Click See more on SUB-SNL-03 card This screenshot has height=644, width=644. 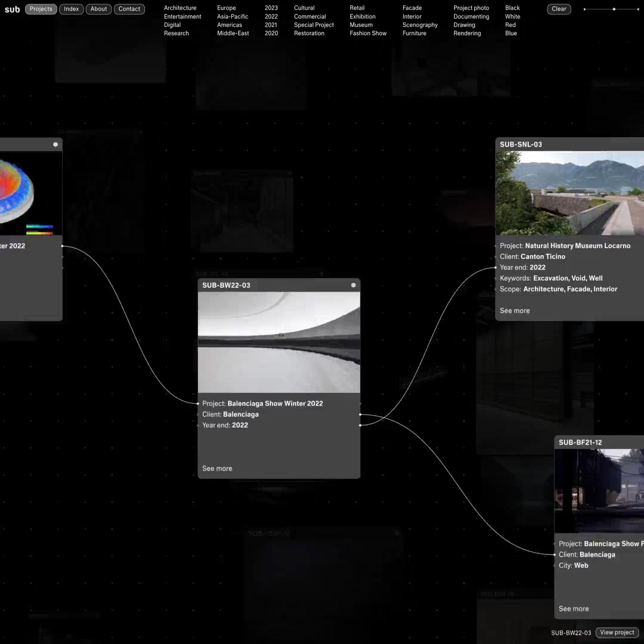tap(515, 311)
